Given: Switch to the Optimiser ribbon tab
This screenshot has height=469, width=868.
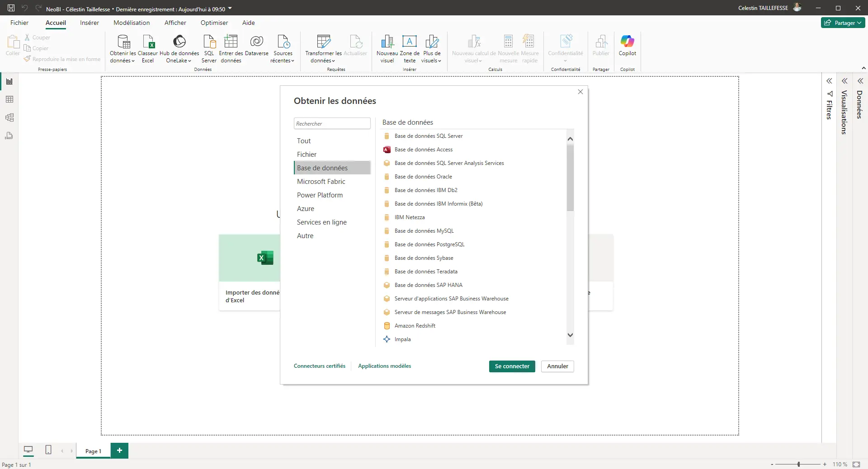Looking at the screenshot, I should click(214, 23).
